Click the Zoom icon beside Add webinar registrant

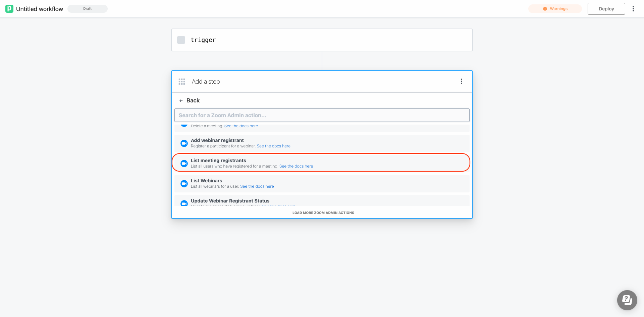click(x=184, y=143)
